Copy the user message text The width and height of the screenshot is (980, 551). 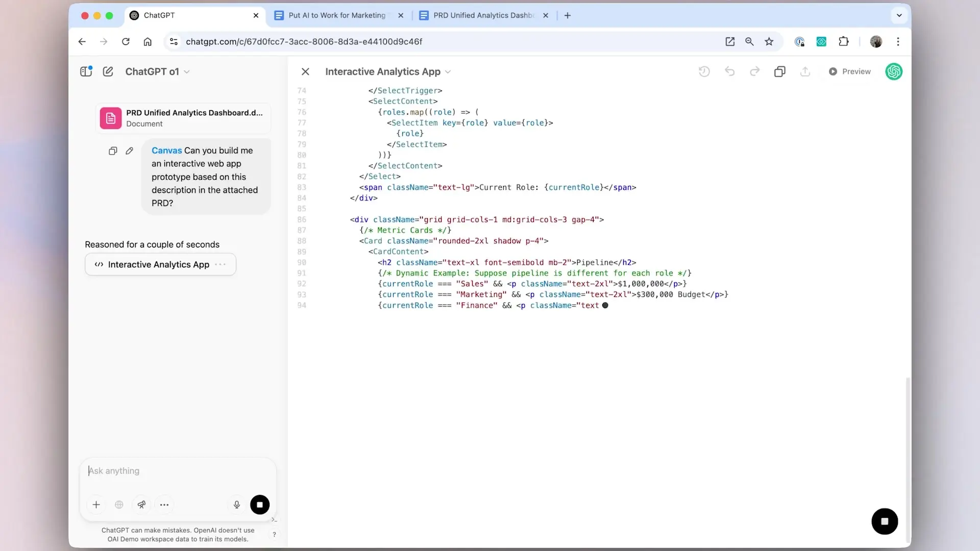point(113,151)
